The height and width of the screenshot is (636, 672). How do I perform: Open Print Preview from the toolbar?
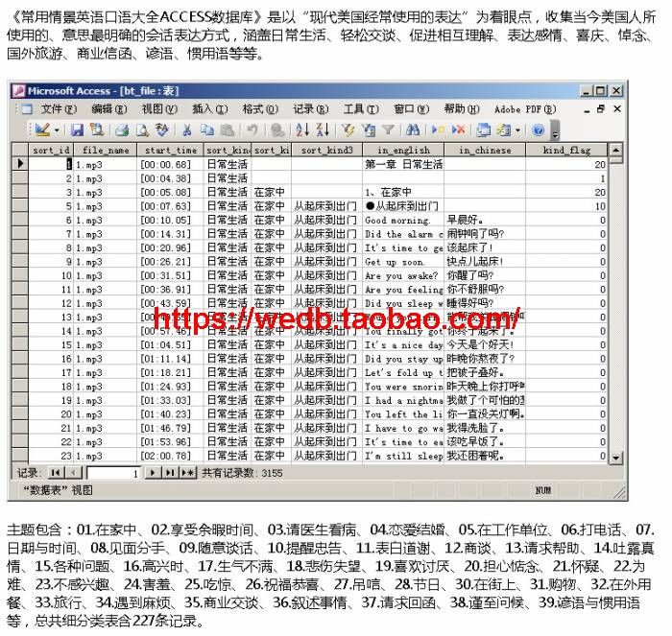tap(142, 130)
